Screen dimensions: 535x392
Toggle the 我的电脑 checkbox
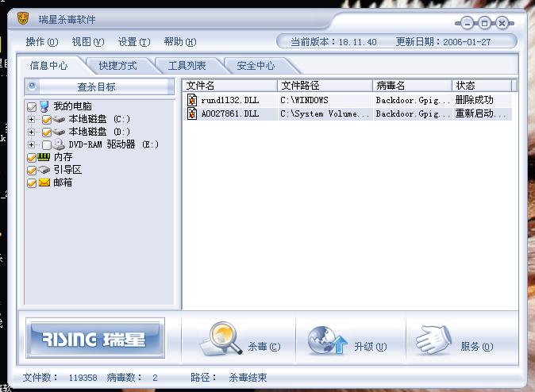click(x=32, y=107)
